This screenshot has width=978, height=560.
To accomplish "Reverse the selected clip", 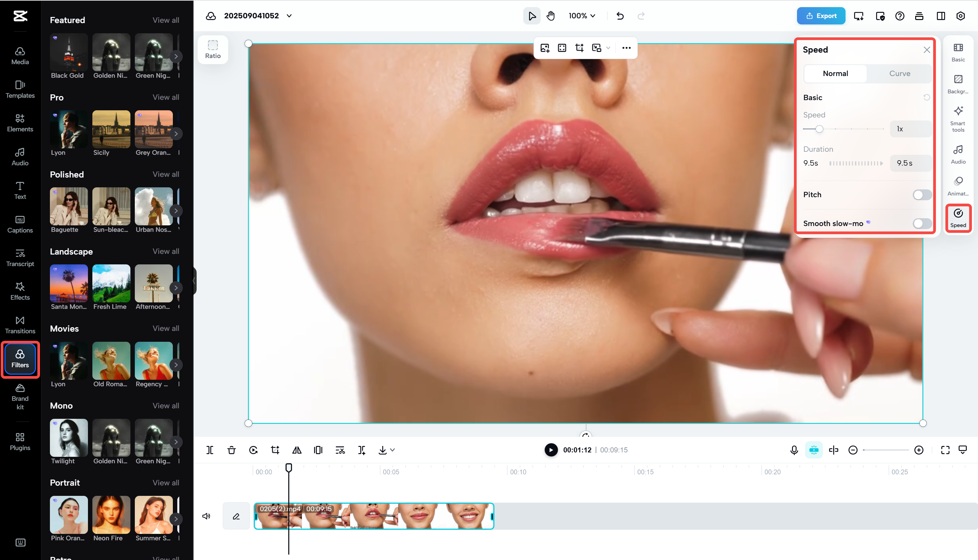I will click(253, 450).
